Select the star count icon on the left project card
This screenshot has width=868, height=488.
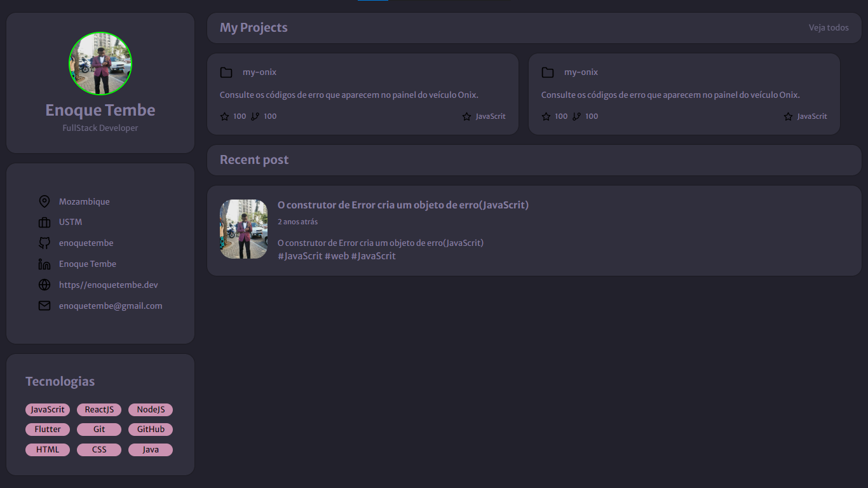click(224, 116)
